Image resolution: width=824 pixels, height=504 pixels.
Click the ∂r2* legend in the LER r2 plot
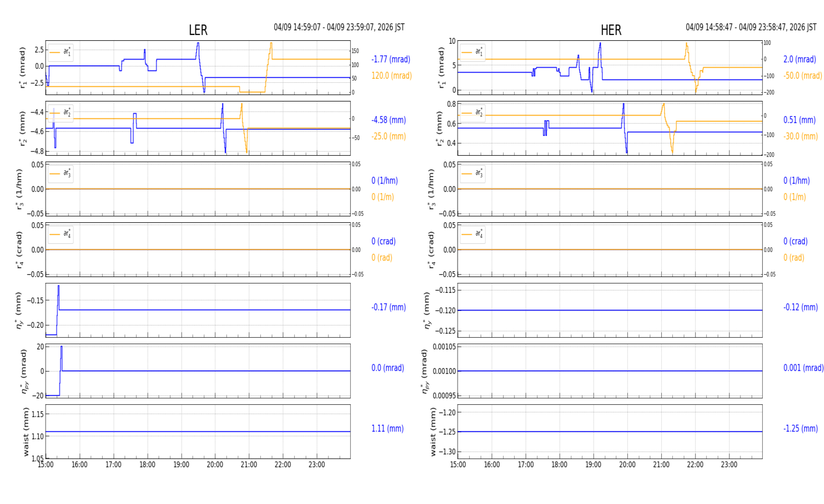coord(61,113)
